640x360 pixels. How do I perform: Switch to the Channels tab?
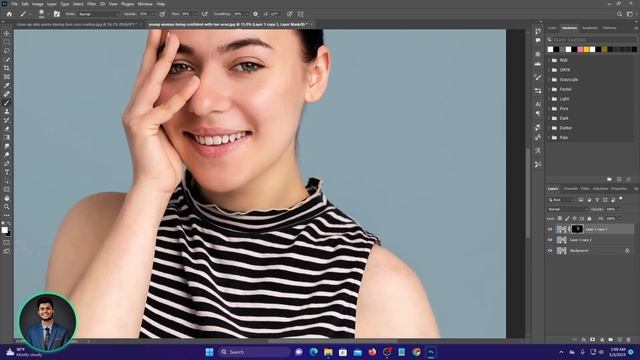click(570, 189)
